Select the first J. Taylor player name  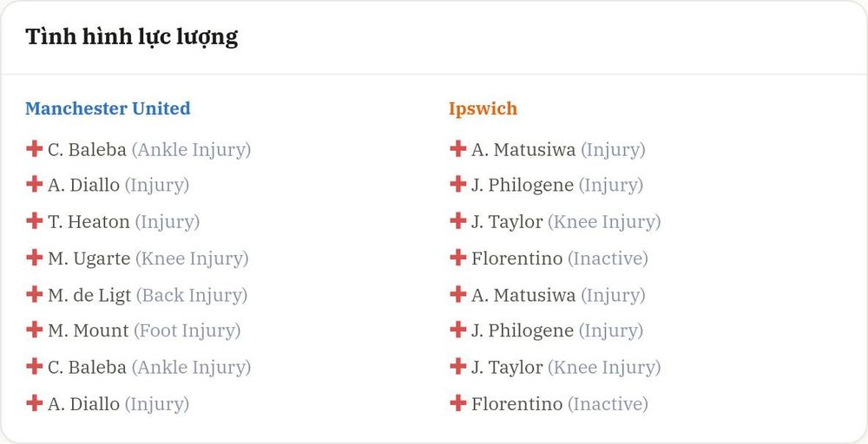(x=507, y=222)
